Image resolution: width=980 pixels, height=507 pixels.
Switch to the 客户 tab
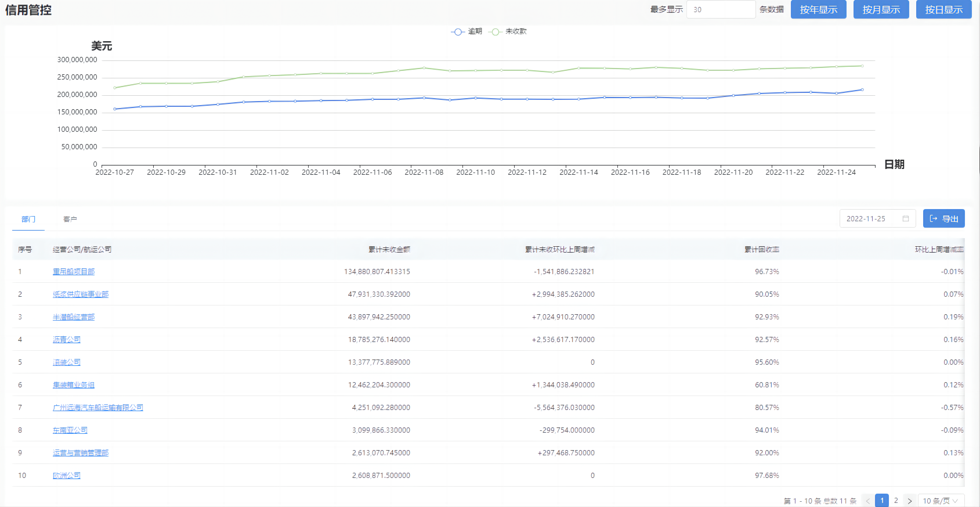coord(70,219)
